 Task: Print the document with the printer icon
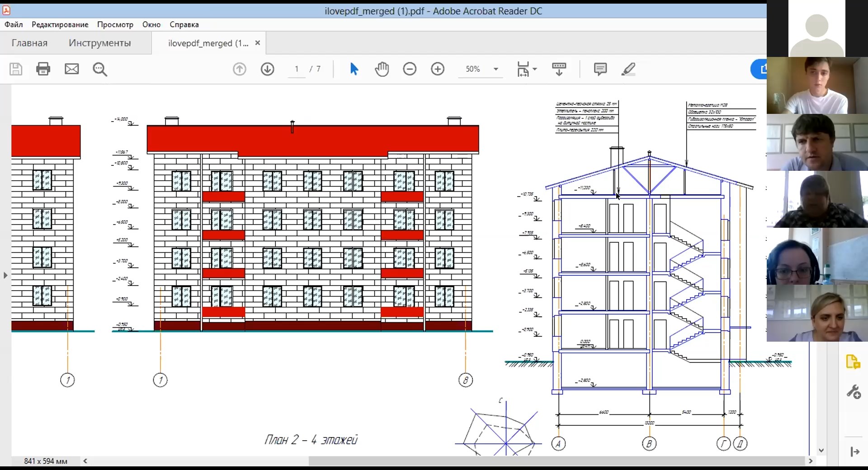point(43,69)
